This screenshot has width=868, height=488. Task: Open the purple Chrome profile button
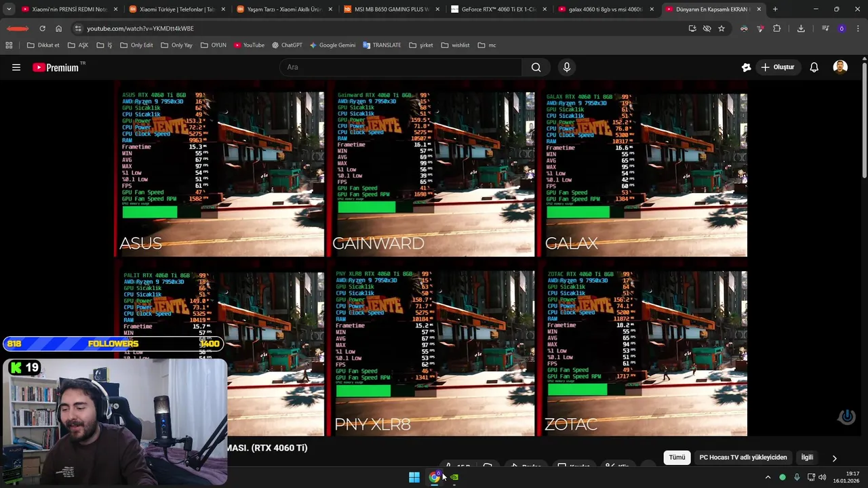(x=842, y=28)
